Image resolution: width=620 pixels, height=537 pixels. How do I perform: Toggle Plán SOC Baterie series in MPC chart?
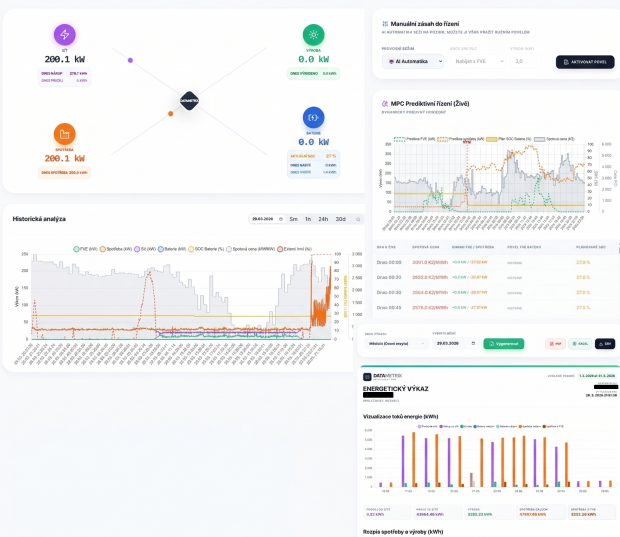pyautogui.click(x=508, y=139)
